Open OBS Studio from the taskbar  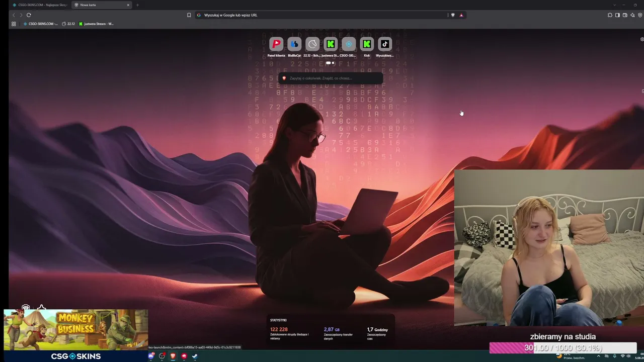coord(162,356)
